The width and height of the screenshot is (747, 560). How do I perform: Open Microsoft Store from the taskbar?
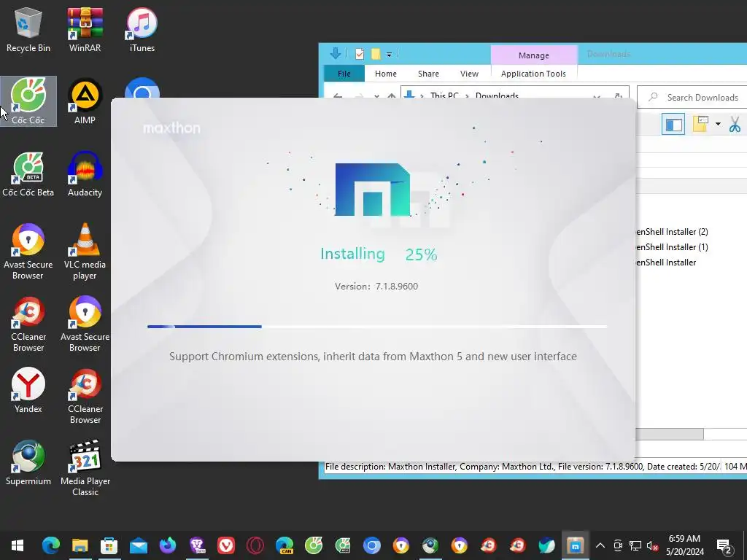[109, 545]
